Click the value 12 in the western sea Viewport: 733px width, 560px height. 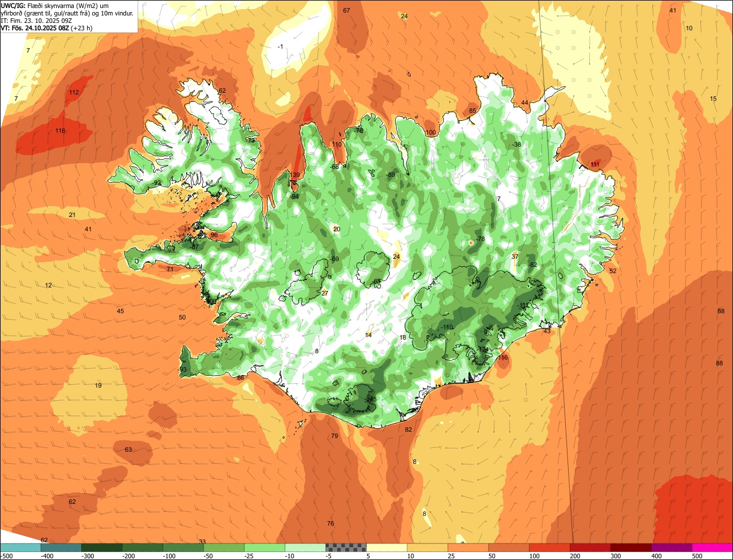coord(49,286)
